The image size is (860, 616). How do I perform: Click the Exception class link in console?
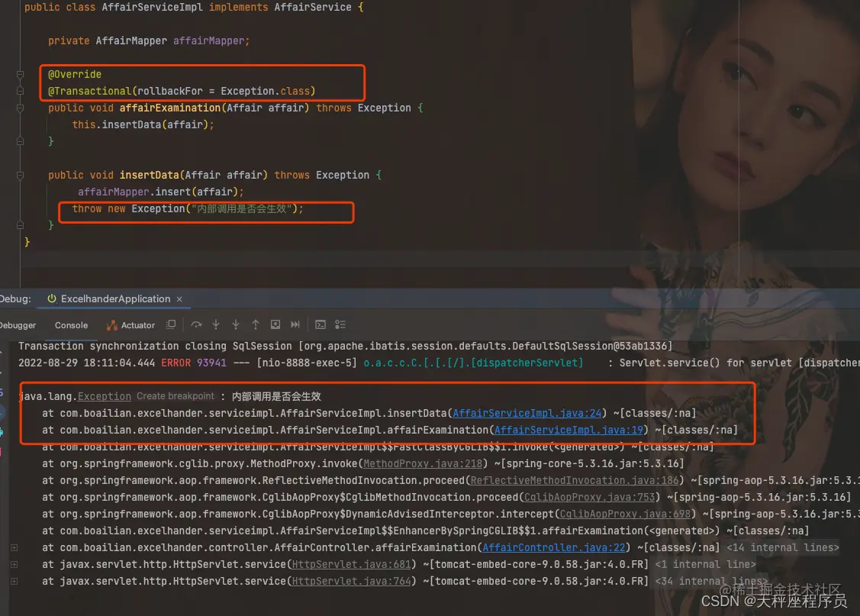point(105,397)
